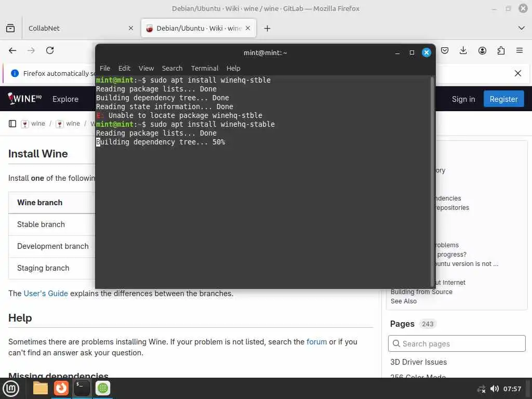Click the WineHQ logo
The image size is (532, 399).
(24, 99)
